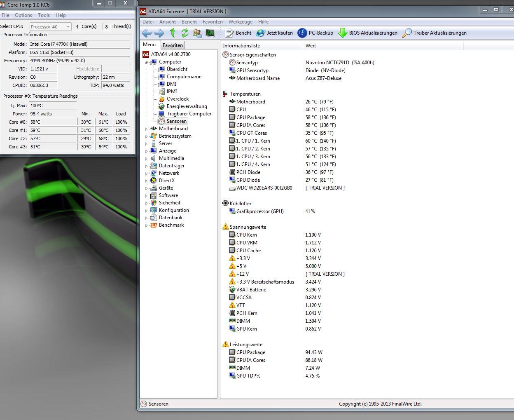Click the Refresh icon in AIDA64 toolbar
The image size is (514, 420).
click(185, 33)
